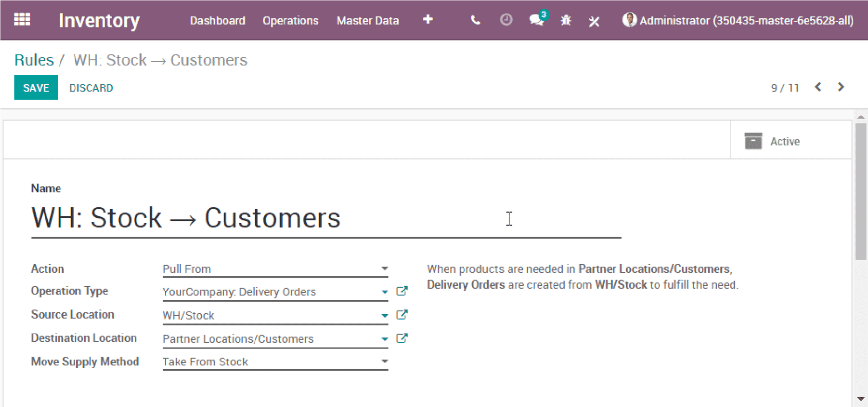Open the phone/VoIP icon

[475, 20]
